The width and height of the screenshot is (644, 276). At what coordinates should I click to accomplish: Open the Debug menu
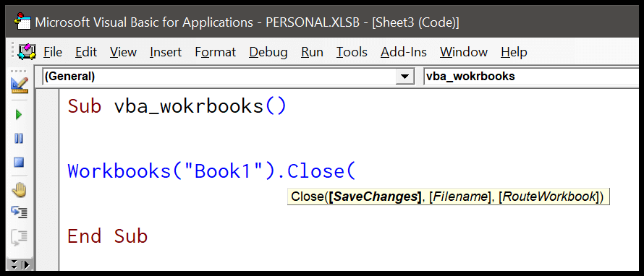coord(268,52)
